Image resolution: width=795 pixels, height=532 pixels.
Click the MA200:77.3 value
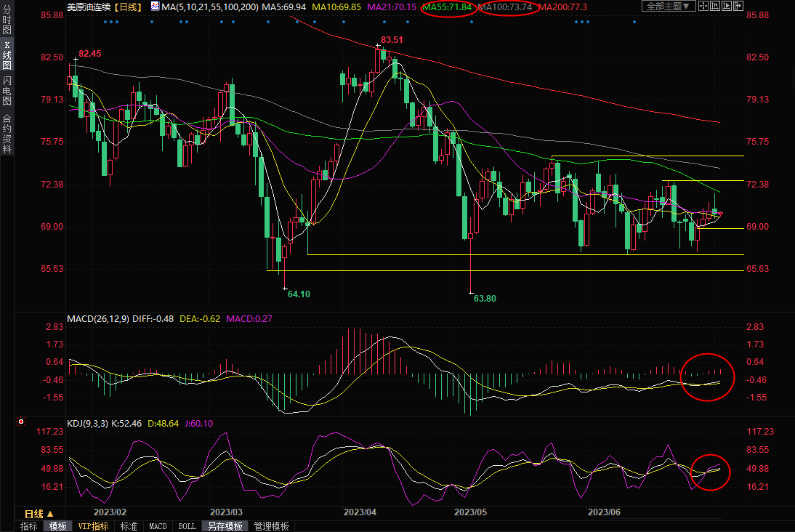point(562,7)
